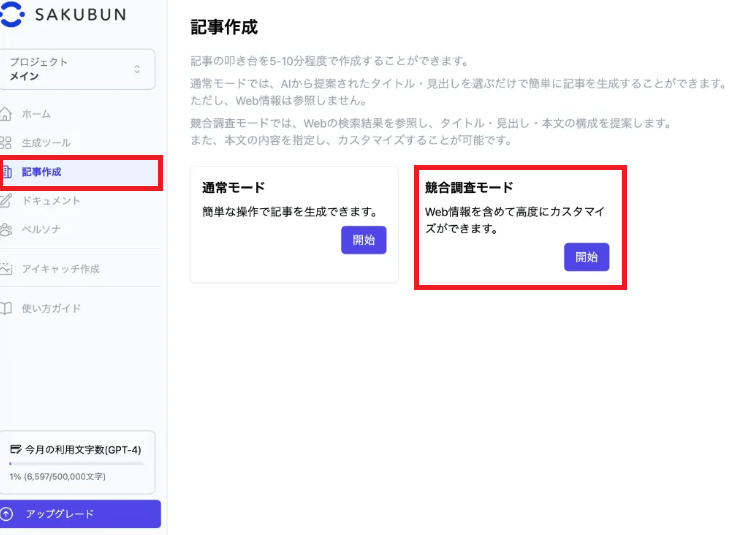This screenshot has width=741, height=535.
Task: Click the monthly character usage progress bar
Action: tap(77, 464)
